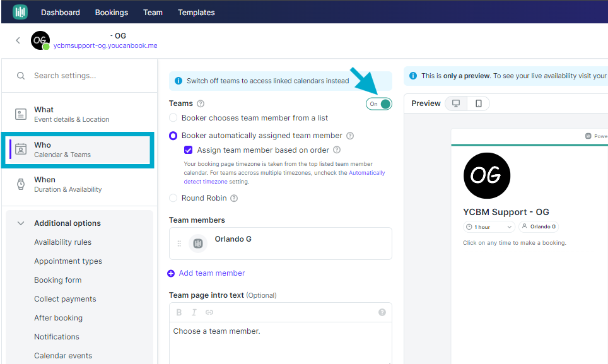Select the Orlando G team member row
Image resolution: width=608 pixels, height=364 pixels.
(x=280, y=244)
